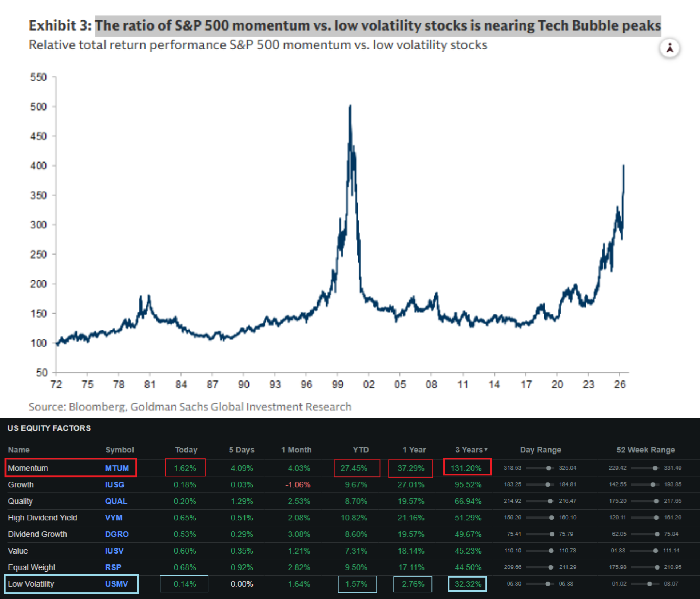The height and width of the screenshot is (599, 700).
Task: Select the Quality row name
Action: (20, 501)
